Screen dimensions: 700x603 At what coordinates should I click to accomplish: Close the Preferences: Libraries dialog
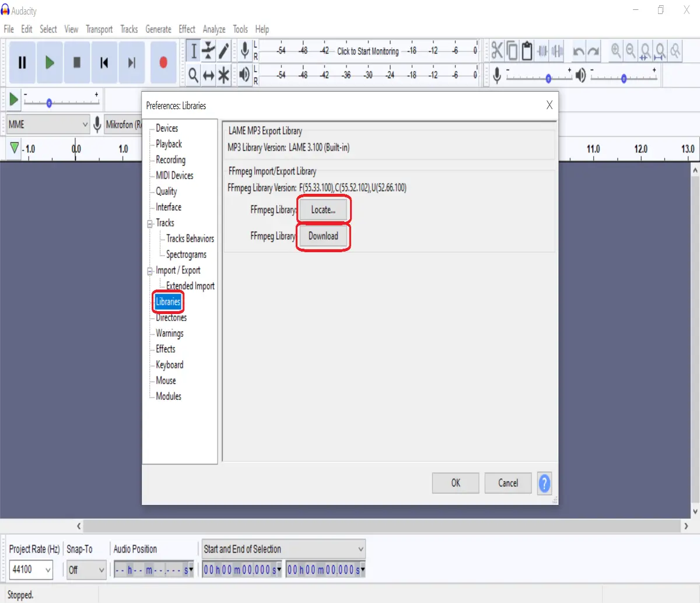tap(549, 105)
